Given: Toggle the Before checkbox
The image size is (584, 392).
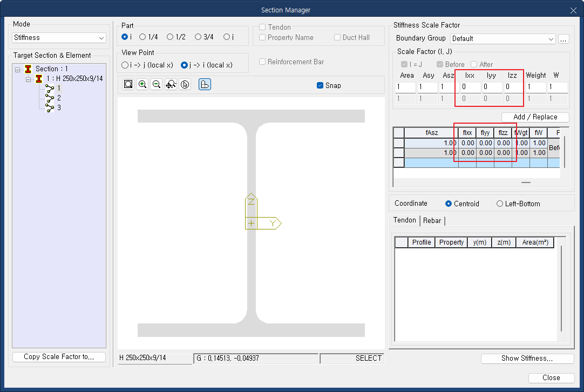Looking at the screenshot, I should tap(440, 64).
